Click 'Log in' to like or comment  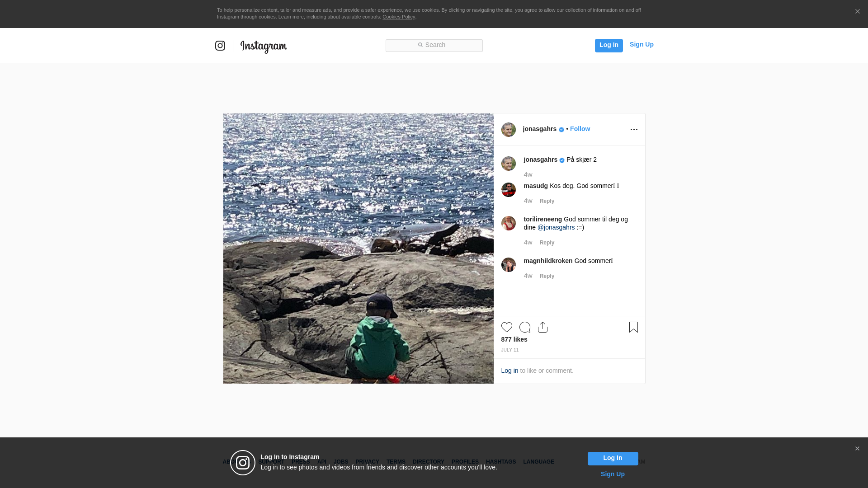pos(509,371)
